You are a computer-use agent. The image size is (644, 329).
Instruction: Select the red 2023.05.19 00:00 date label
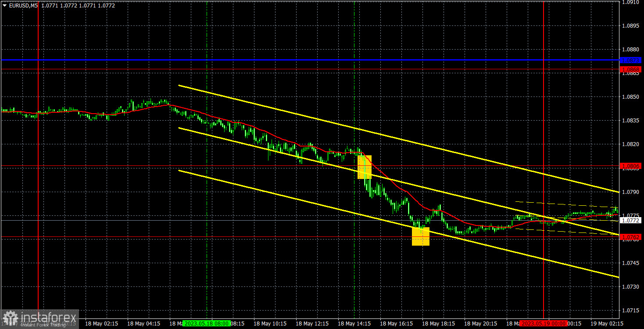(x=544, y=323)
